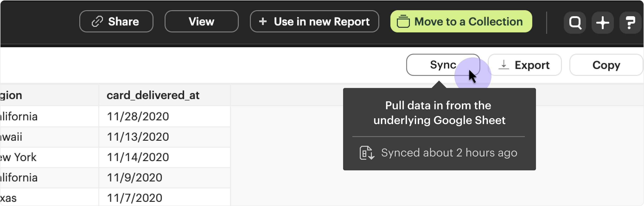Open help via the question mark icon
This screenshot has width=644, height=206.
(x=630, y=22)
